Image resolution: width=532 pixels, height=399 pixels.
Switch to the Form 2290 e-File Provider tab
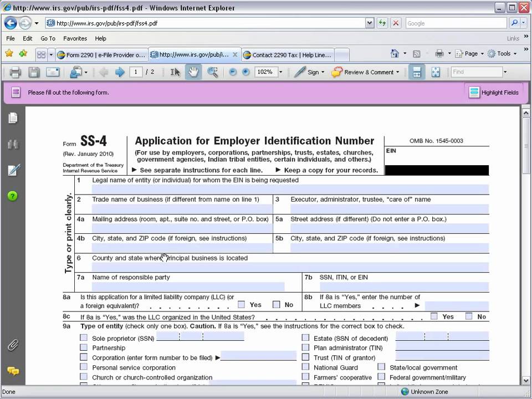pyautogui.click(x=101, y=55)
